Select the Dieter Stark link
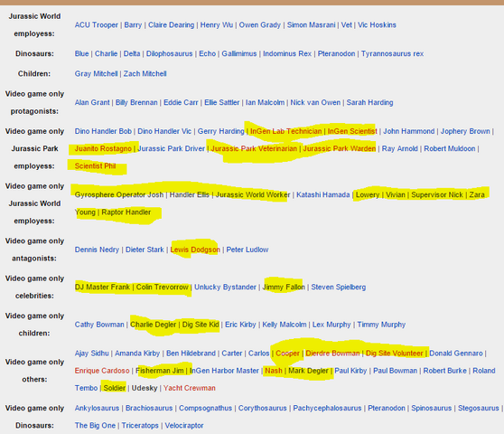 (x=145, y=250)
